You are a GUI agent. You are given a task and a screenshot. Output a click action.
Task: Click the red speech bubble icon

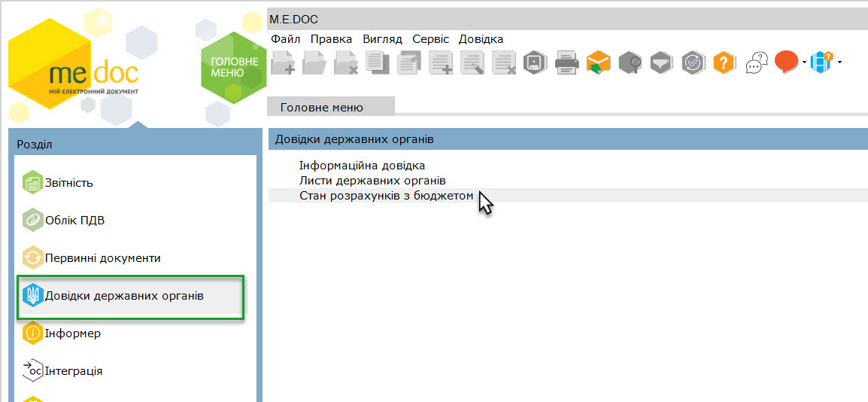coord(786,62)
